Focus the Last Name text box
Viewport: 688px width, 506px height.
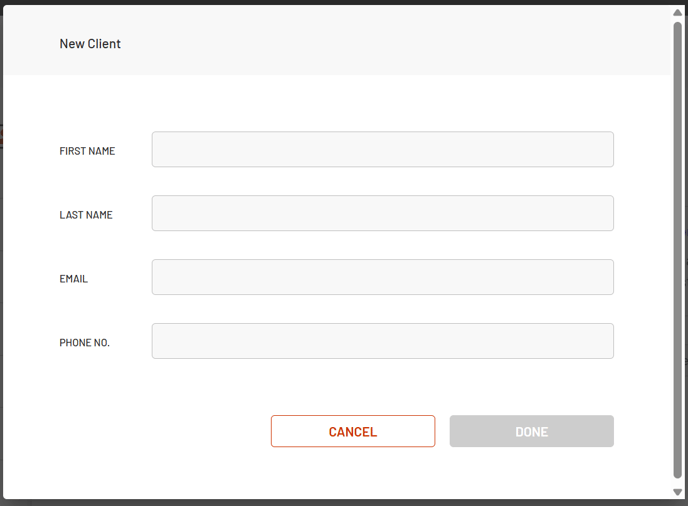(382, 213)
